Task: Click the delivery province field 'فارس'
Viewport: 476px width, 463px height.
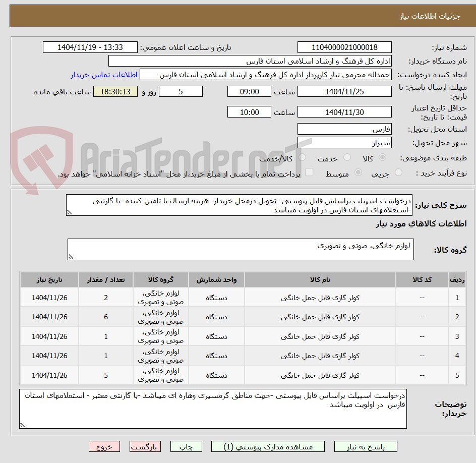Action: pyautogui.click(x=344, y=129)
